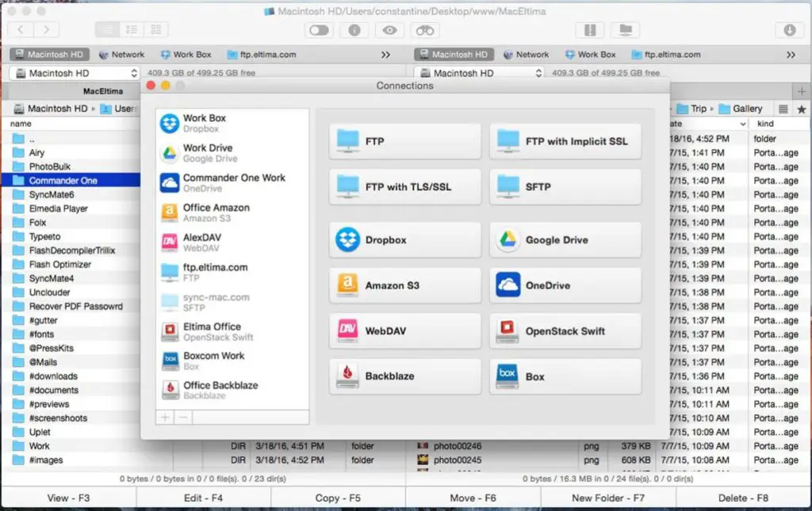812x511 pixels.
Task: Open right panel Macintosh HD drive dropdown
Action: [479, 73]
